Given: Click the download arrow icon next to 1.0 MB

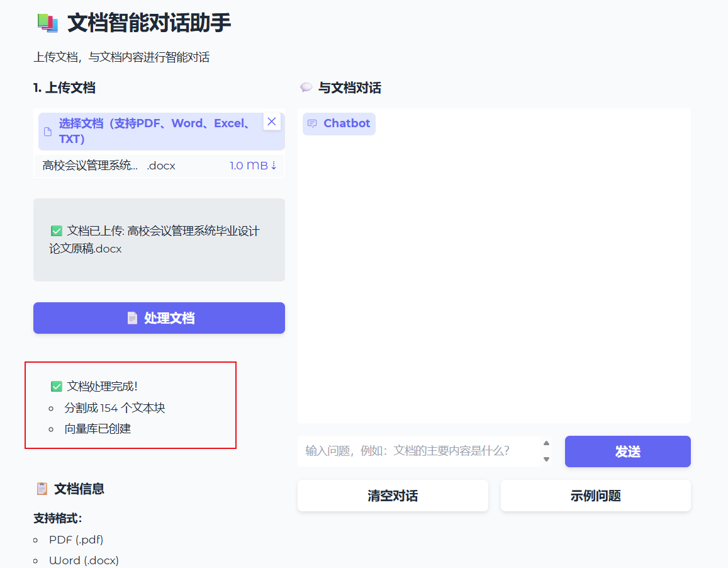Looking at the screenshot, I should [x=274, y=165].
